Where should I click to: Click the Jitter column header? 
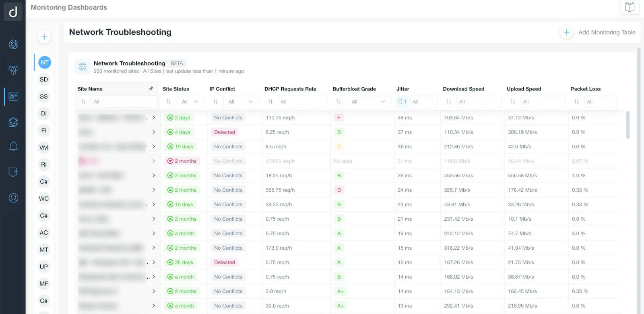(402, 89)
